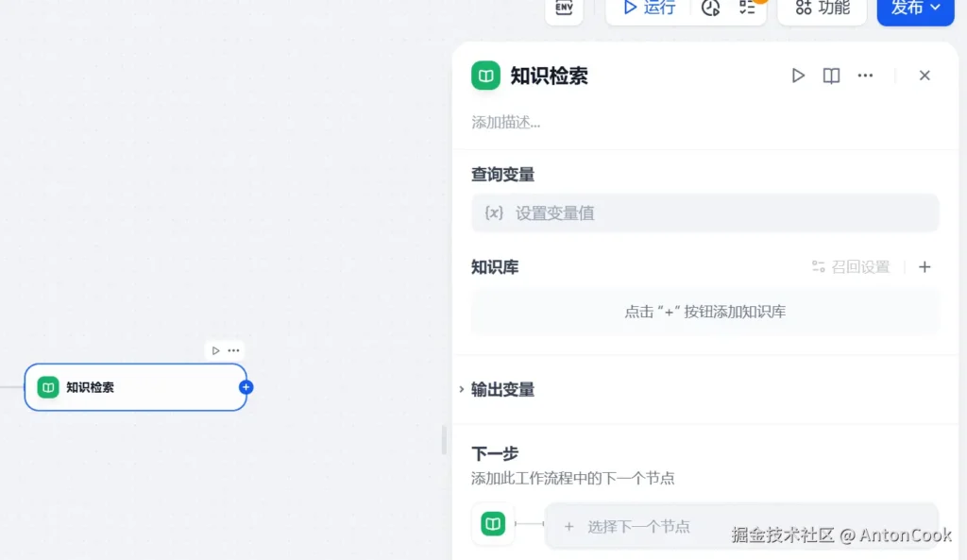Viewport: 967px width, 560px height.
Task: Add a knowledge base with plus icon
Action: (925, 267)
